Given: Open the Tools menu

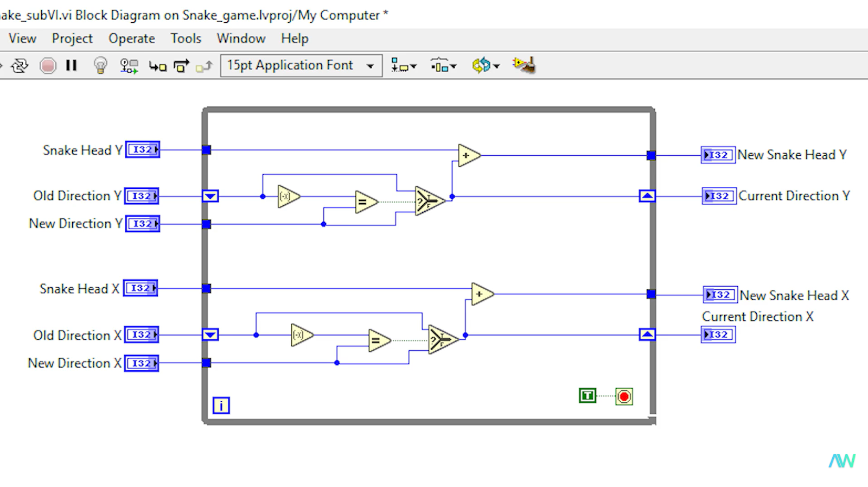Looking at the screenshot, I should [x=186, y=39].
